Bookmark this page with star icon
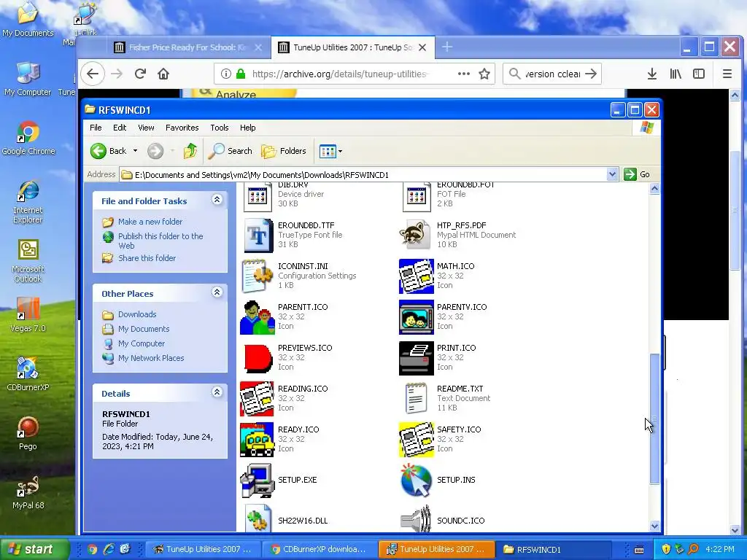This screenshot has height=560, width=747. click(484, 74)
